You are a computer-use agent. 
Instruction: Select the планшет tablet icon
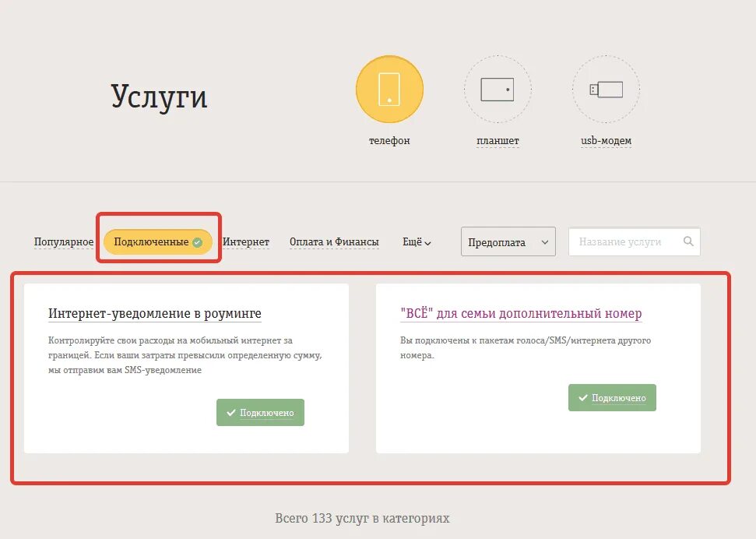(x=498, y=90)
